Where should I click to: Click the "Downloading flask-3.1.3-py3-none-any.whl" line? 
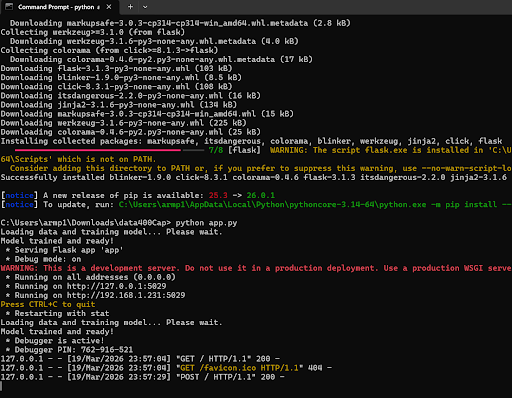click(x=116, y=68)
